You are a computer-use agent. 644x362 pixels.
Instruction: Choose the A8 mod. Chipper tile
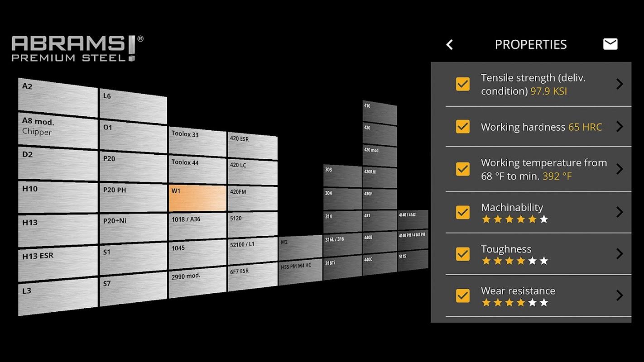click(x=58, y=132)
